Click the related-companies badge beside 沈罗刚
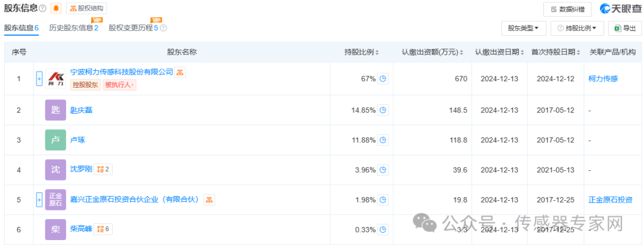Viewport: 644px width, 249px height. coord(104,170)
